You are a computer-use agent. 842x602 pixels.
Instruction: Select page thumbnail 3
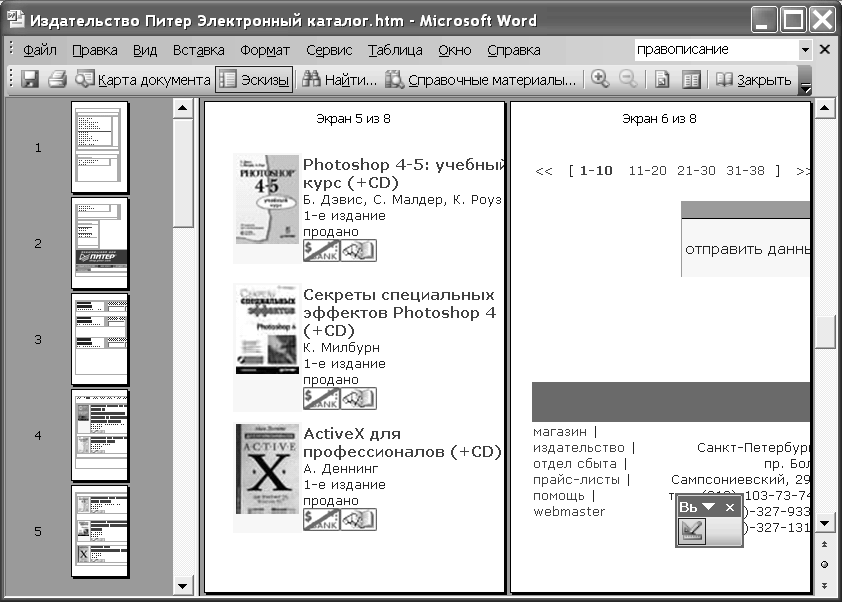(100, 339)
